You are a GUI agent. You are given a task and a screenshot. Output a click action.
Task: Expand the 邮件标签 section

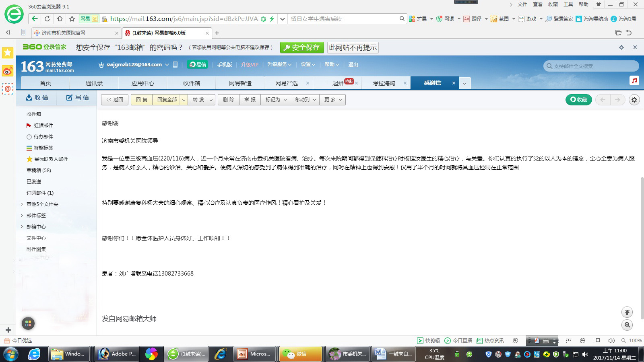[x=22, y=216]
